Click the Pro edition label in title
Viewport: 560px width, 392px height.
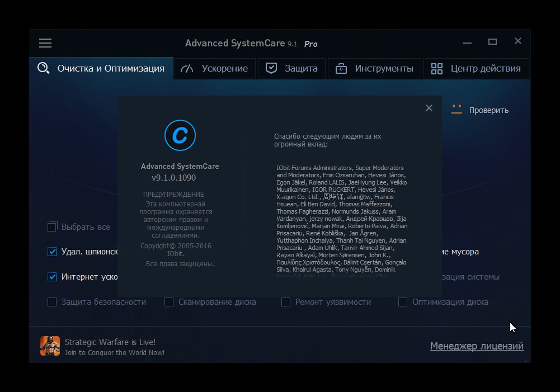point(310,44)
